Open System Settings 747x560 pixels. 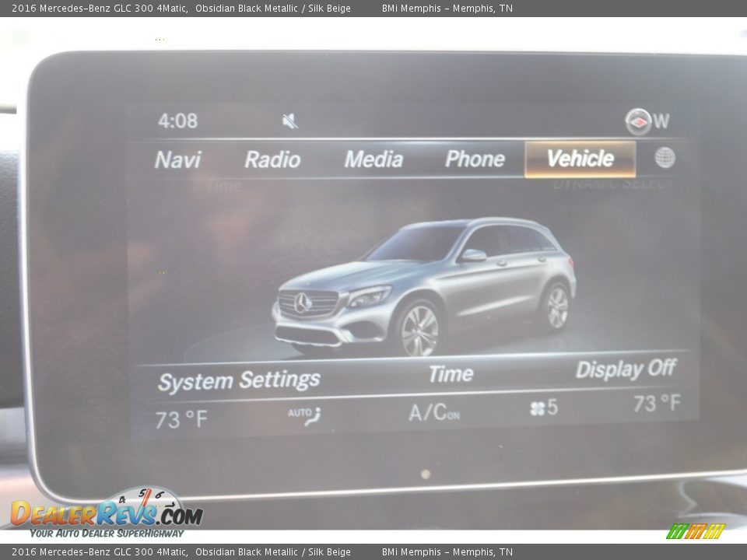click(x=239, y=381)
